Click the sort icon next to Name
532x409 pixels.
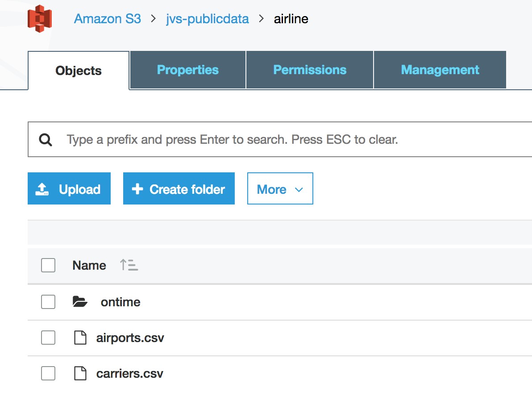tap(129, 265)
